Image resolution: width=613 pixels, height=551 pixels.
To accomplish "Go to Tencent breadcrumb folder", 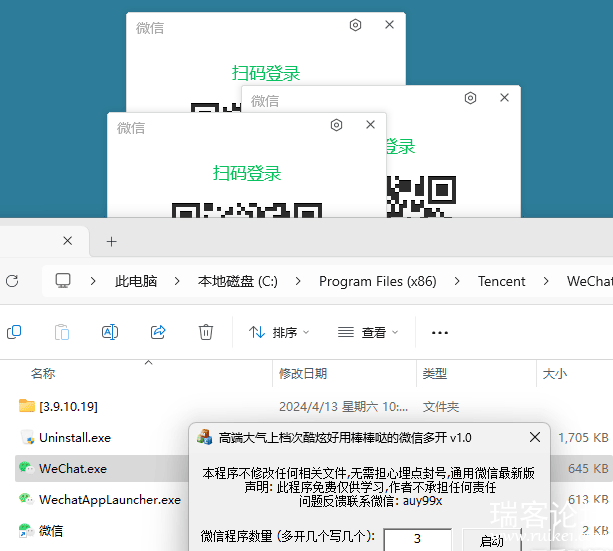I will click(502, 281).
